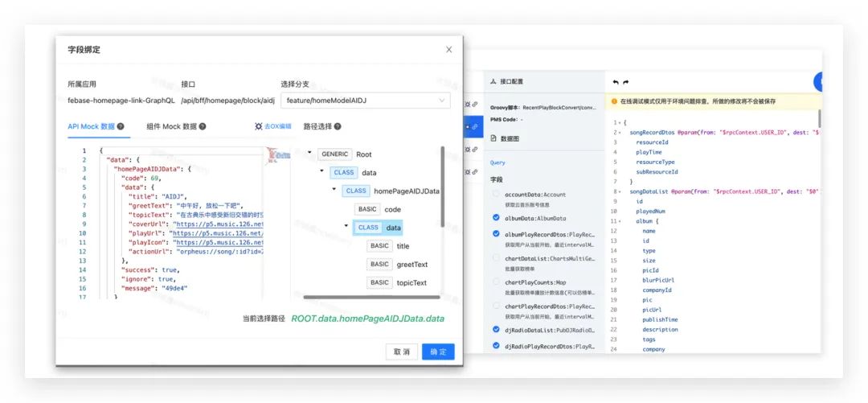Fold code line 1 opening brace in background editor
The image size is (868, 403).
(x=620, y=122)
